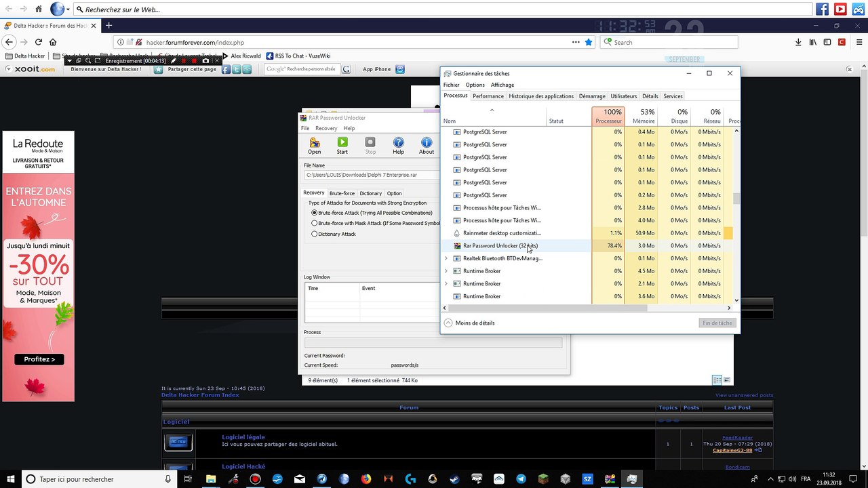
Task: Pause the screen recording
Action: (x=184, y=61)
